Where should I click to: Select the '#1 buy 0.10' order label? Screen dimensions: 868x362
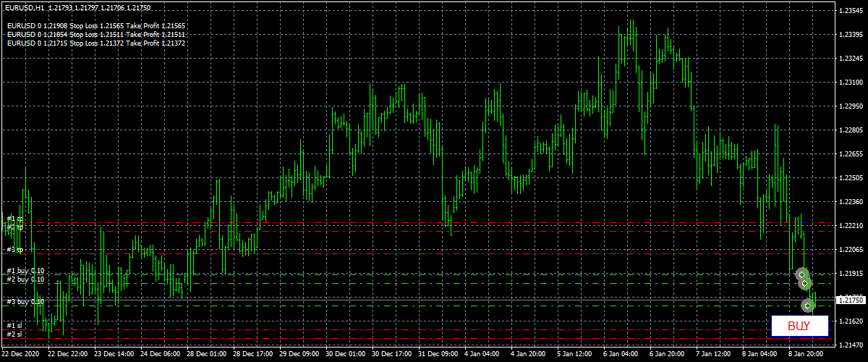[x=25, y=271]
